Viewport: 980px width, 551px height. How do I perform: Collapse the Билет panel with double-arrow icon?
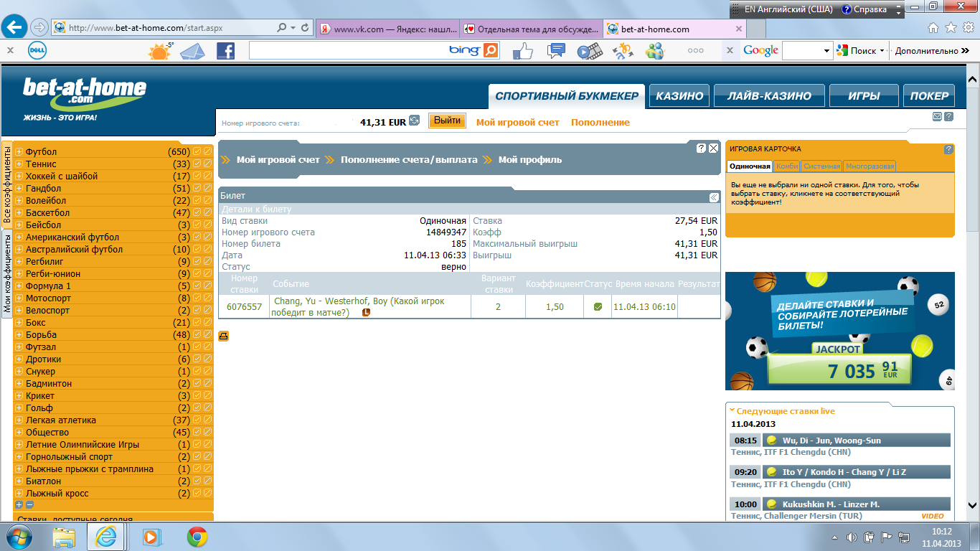[x=714, y=197]
